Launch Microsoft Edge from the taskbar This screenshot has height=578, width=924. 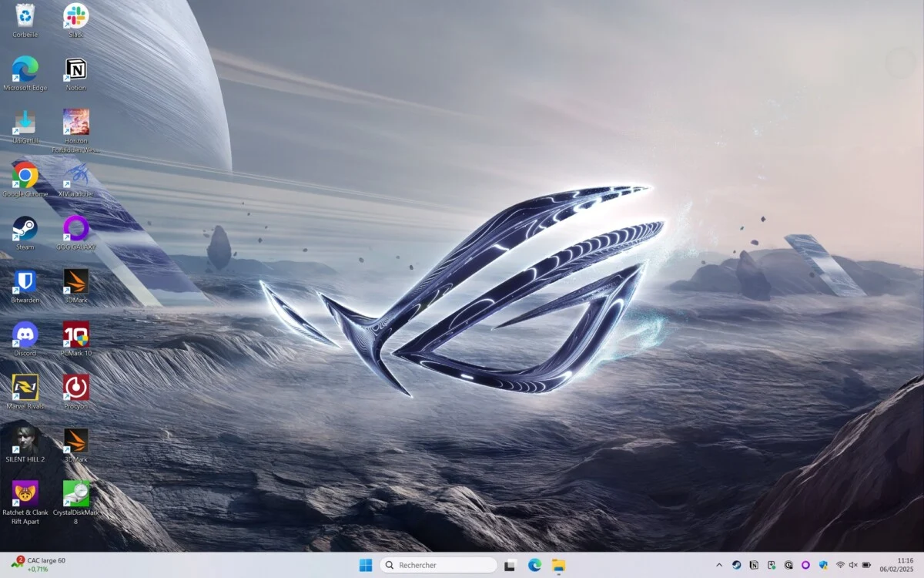click(x=534, y=564)
